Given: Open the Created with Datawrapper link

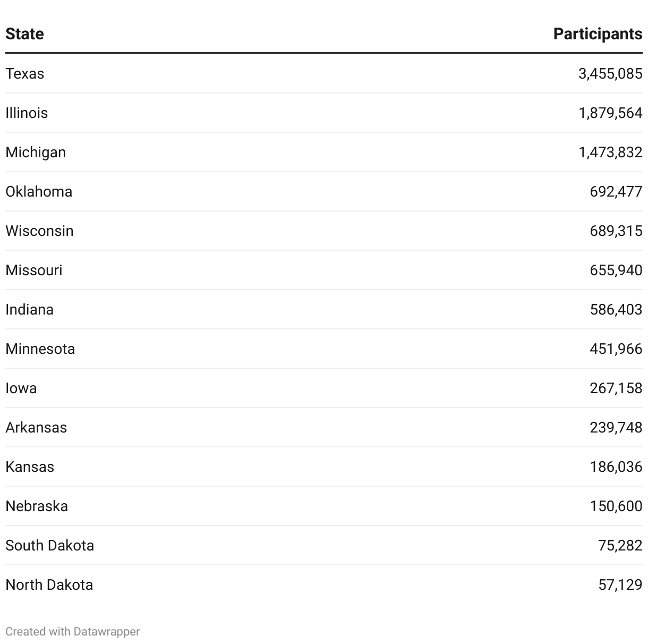Looking at the screenshot, I should tap(72, 631).
